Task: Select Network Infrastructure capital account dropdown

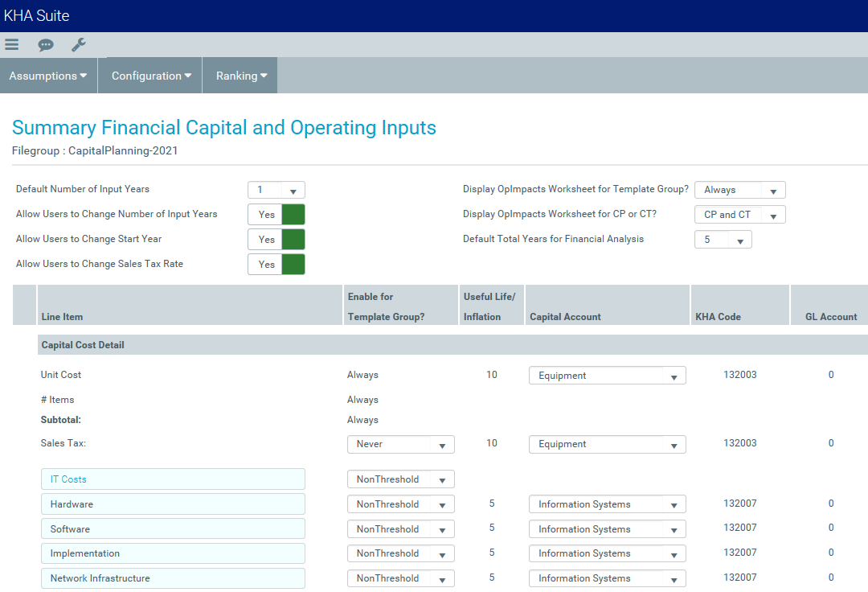Action: click(x=607, y=579)
